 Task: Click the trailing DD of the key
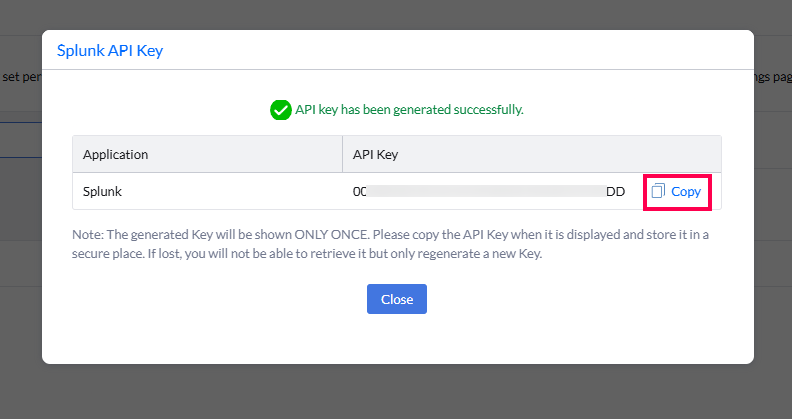[x=616, y=190]
